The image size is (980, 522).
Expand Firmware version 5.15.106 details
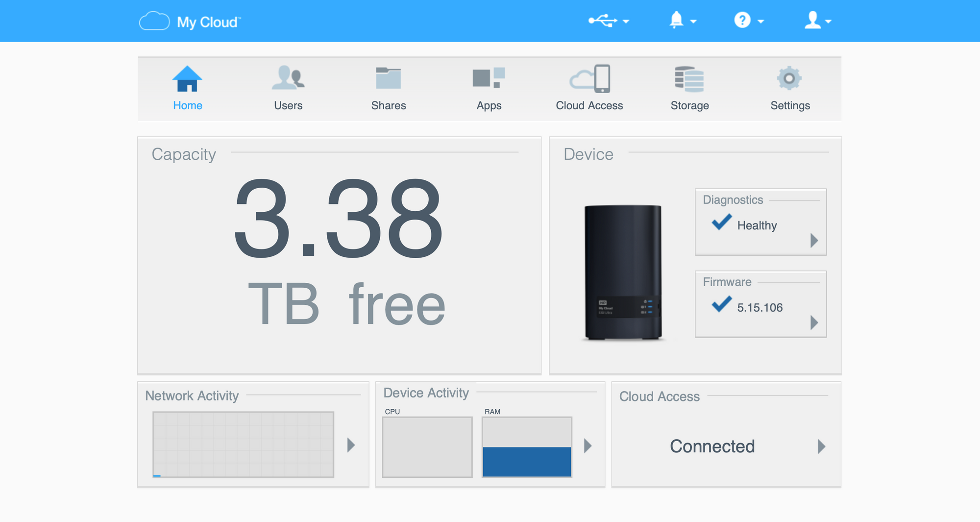point(815,323)
